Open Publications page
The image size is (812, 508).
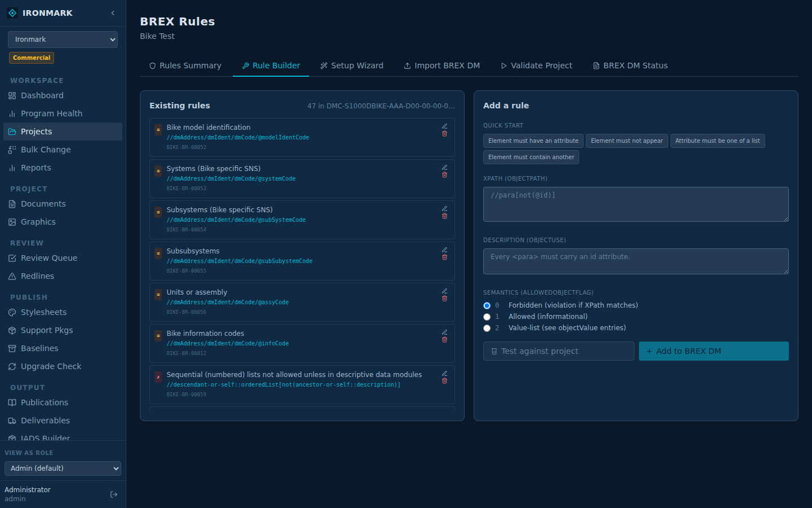click(x=63, y=402)
